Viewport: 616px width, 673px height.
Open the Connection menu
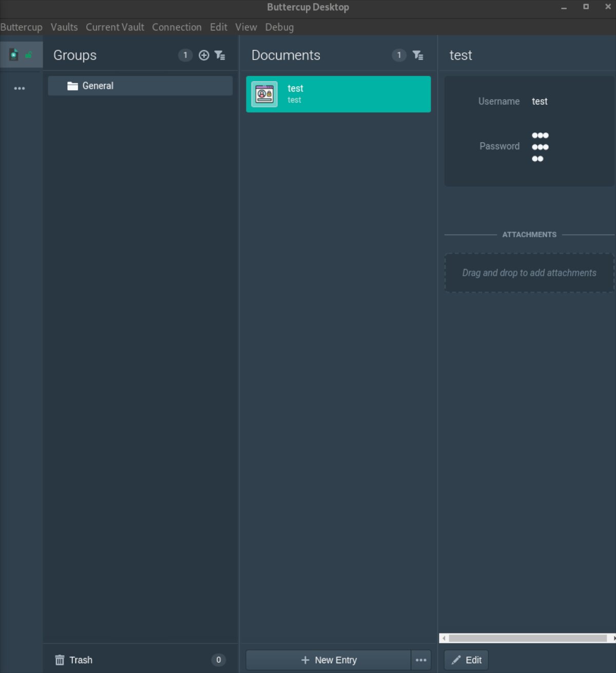click(177, 27)
